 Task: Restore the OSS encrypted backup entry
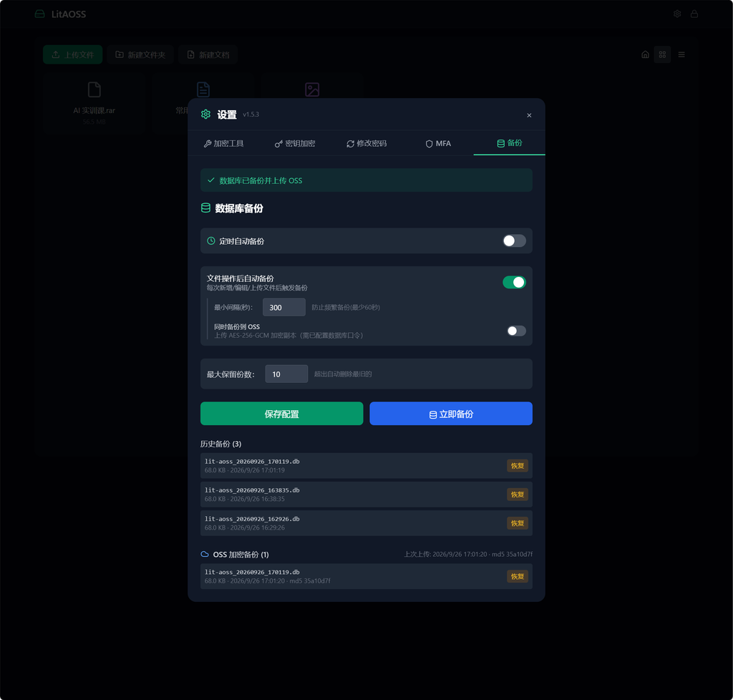tap(518, 576)
